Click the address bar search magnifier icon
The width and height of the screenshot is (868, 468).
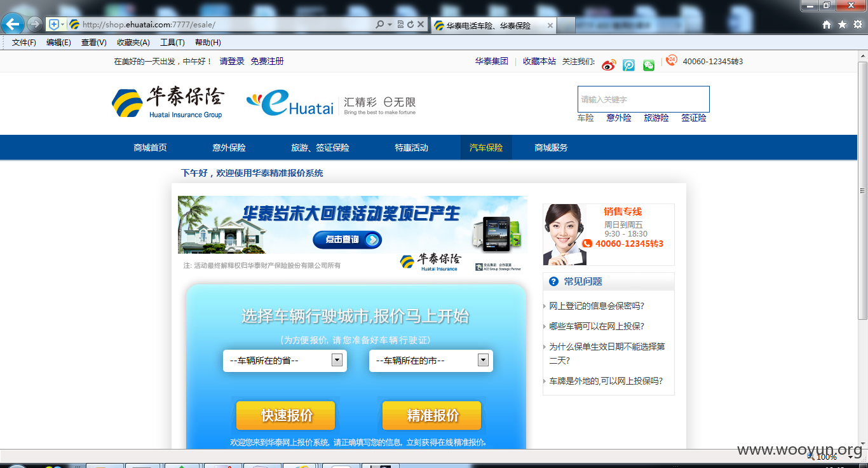(x=380, y=24)
